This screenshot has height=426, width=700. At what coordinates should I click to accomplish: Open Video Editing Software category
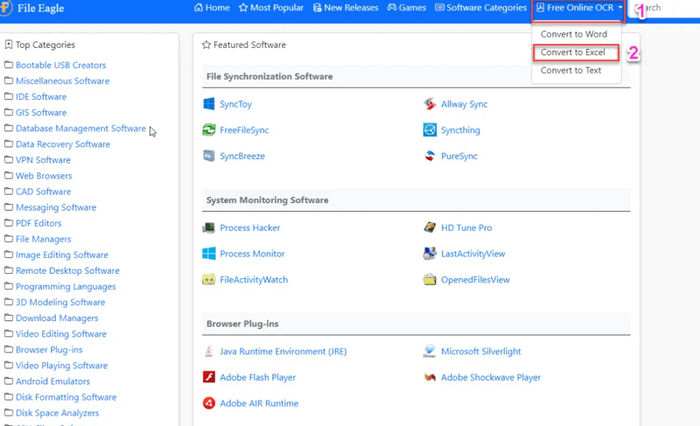[x=61, y=334]
